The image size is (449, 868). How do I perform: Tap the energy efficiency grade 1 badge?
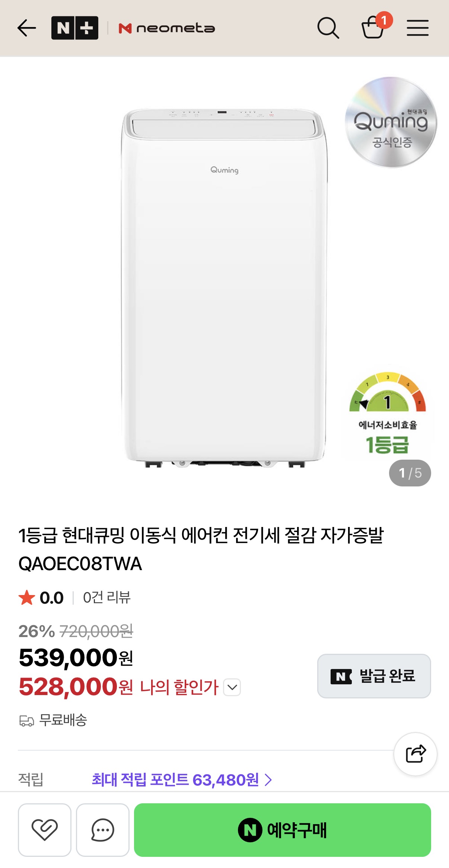(x=388, y=413)
